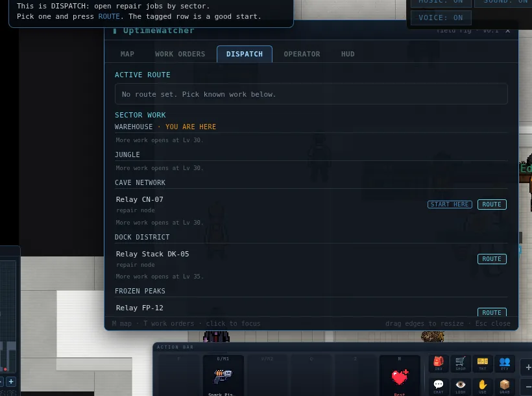532x396 pixels.
Task: Toggle the SOUND: ON setting
Action: click(504, 3)
